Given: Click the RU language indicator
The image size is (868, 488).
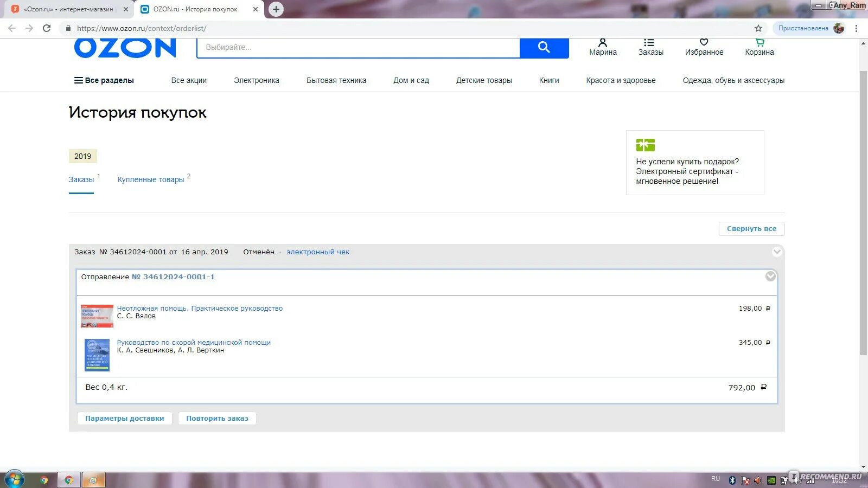Looking at the screenshot, I should [x=716, y=479].
